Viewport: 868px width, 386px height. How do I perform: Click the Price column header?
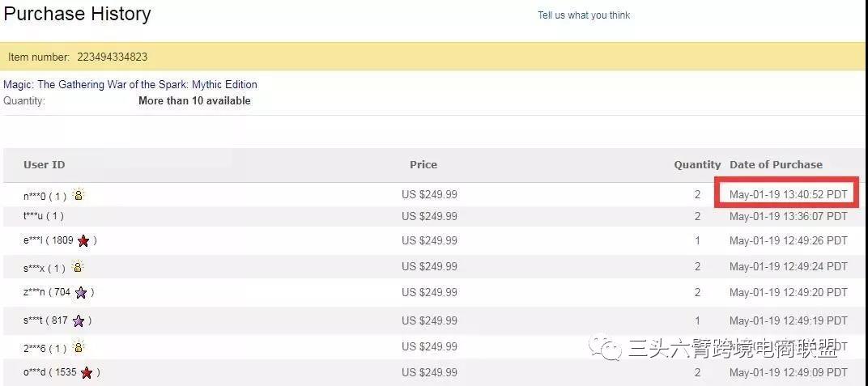tap(423, 164)
